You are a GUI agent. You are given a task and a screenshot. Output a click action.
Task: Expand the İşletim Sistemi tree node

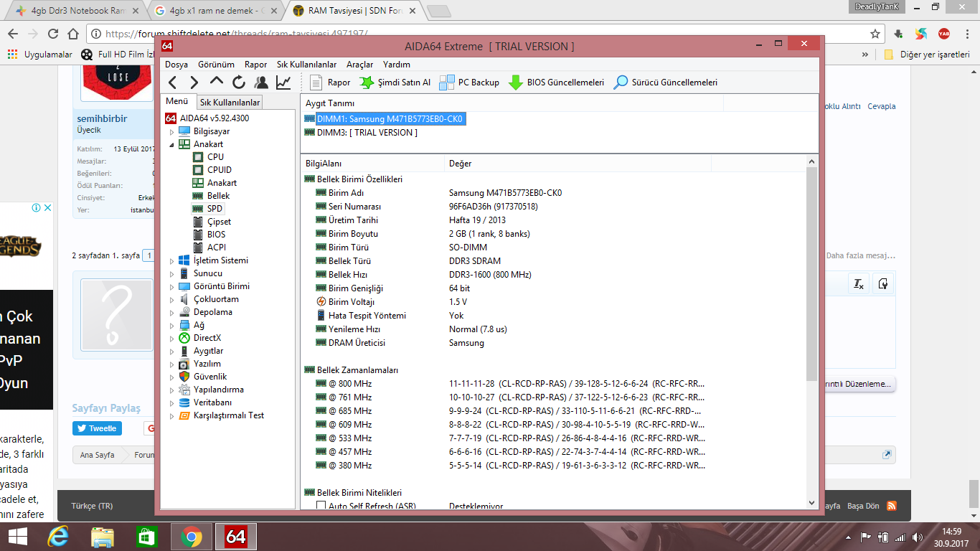coord(171,261)
